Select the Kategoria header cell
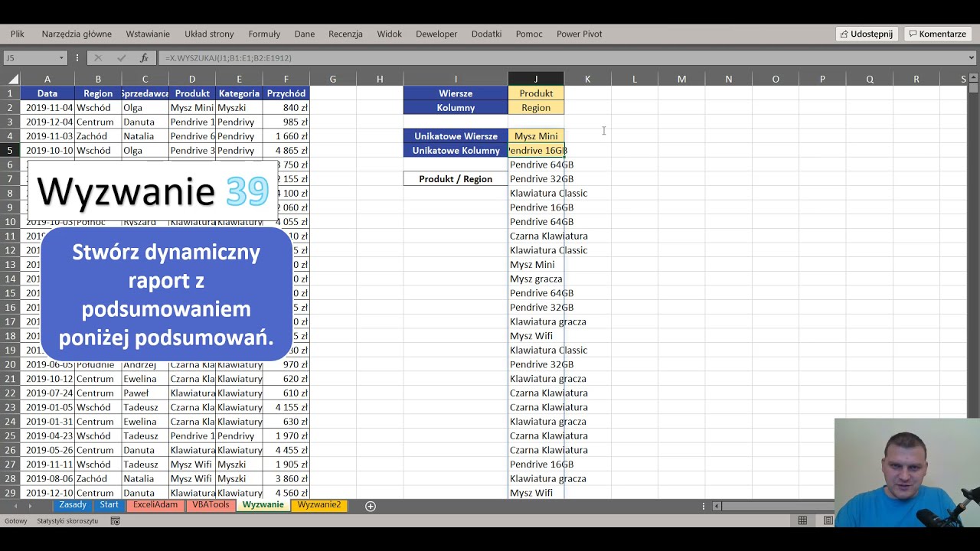Viewport: 980px width, 551px height. [x=239, y=93]
